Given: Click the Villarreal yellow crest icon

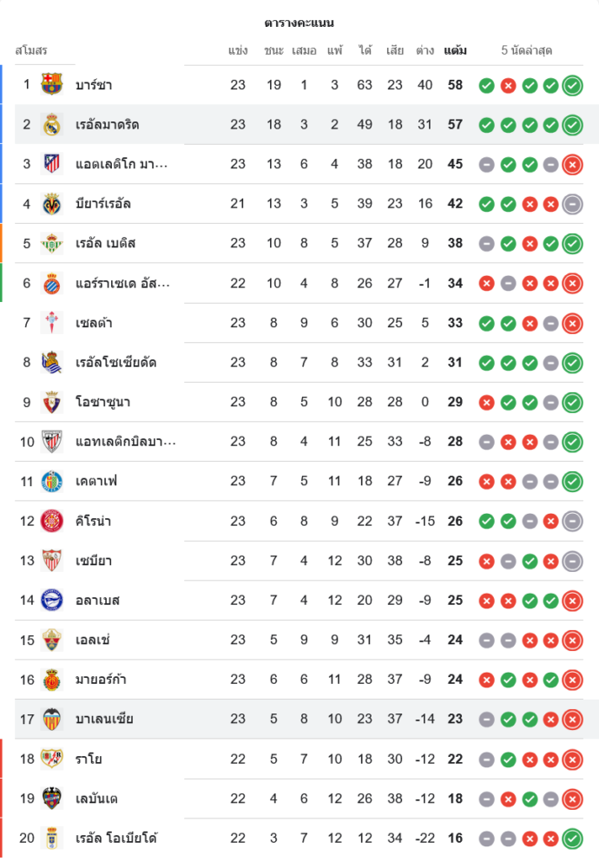Looking at the screenshot, I should pos(52,204).
